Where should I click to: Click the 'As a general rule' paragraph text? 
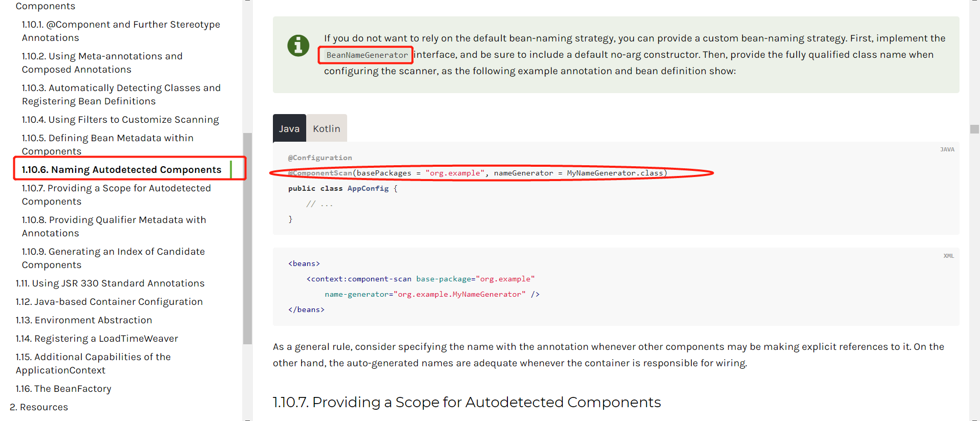click(608, 355)
